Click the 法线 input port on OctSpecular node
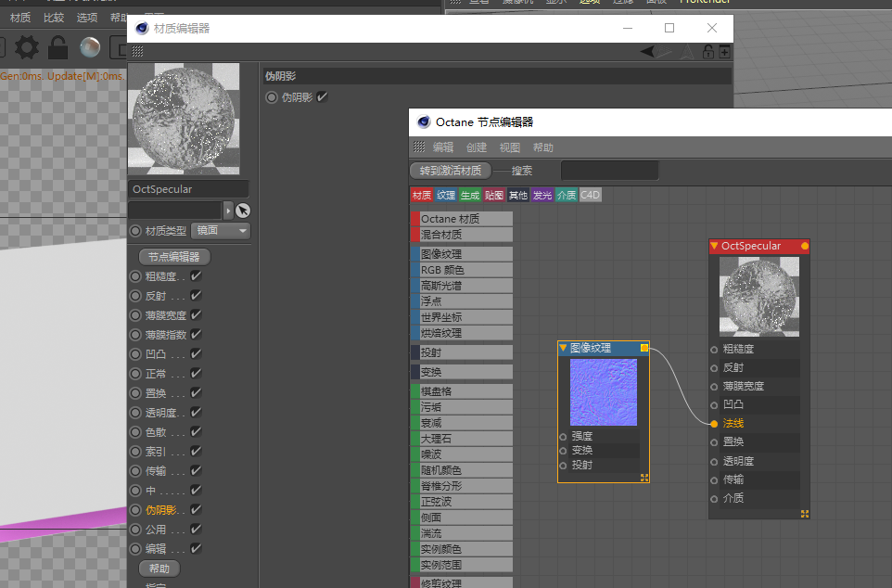Image resolution: width=892 pixels, height=588 pixels. point(714,424)
